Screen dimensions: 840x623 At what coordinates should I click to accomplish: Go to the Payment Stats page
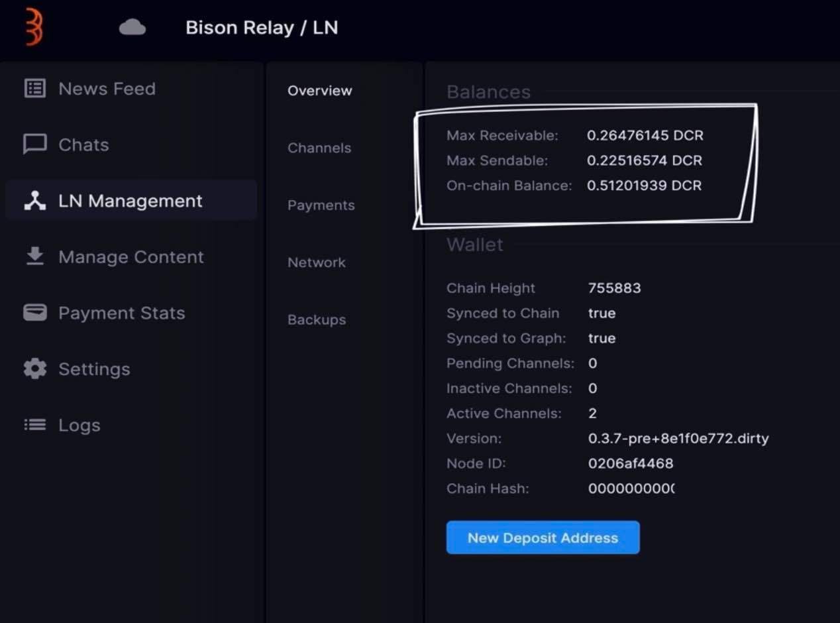click(122, 313)
